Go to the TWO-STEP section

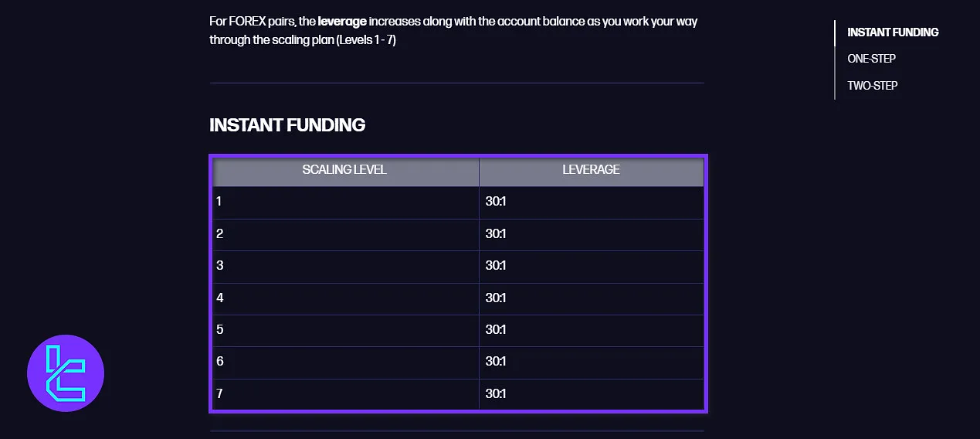[x=872, y=86]
